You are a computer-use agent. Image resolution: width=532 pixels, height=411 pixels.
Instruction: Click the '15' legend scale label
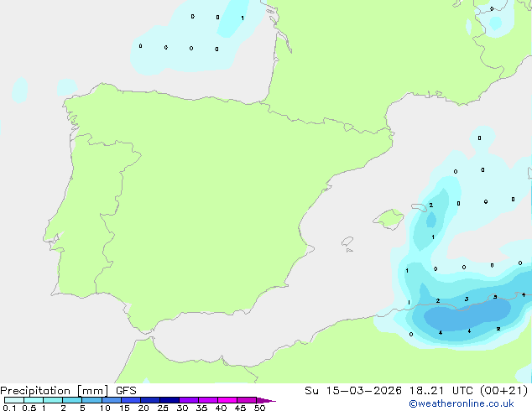(x=124, y=408)
